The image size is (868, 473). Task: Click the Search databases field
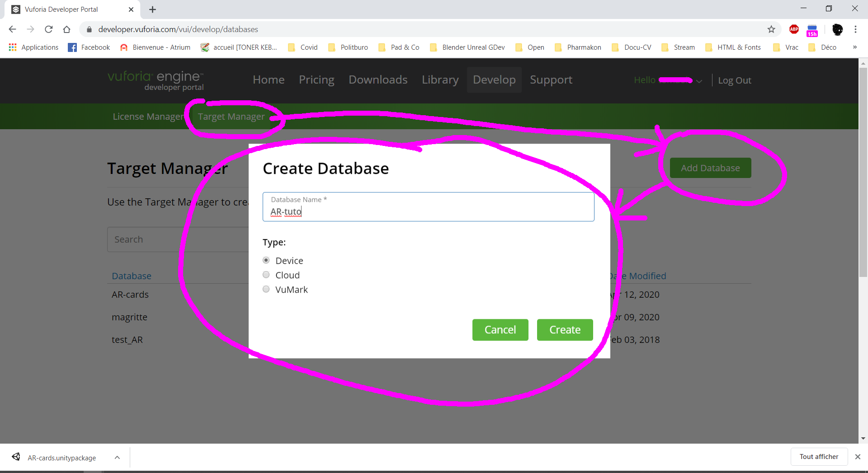(178, 239)
